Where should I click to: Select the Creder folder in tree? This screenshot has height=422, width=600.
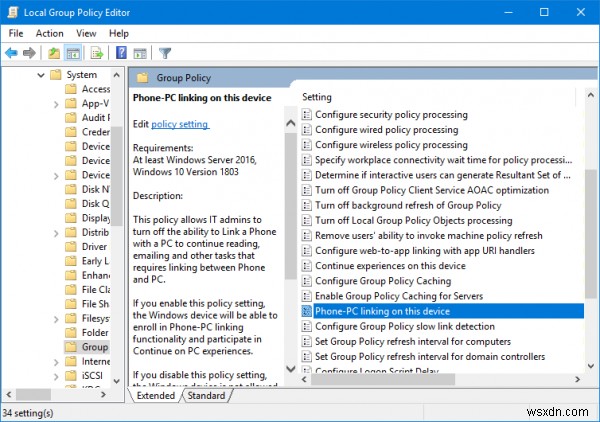pyautogui.click(x=96, y=132)
